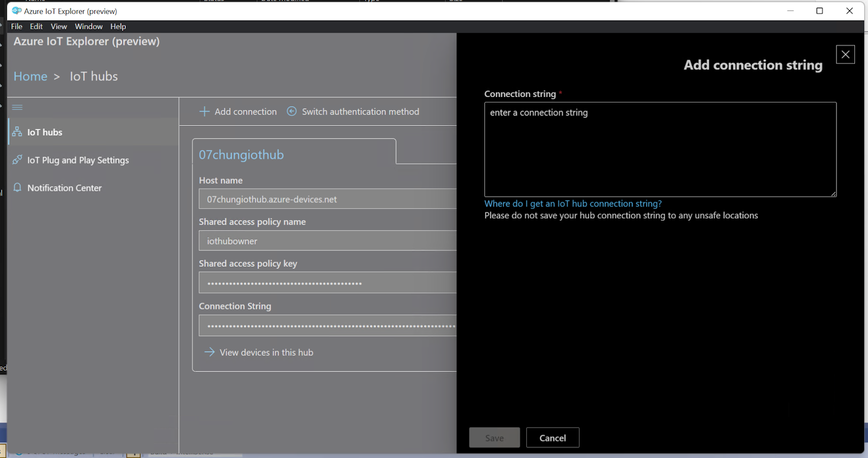
Task: Cancel adding the connection string
Action: click(x=553, y=438)
